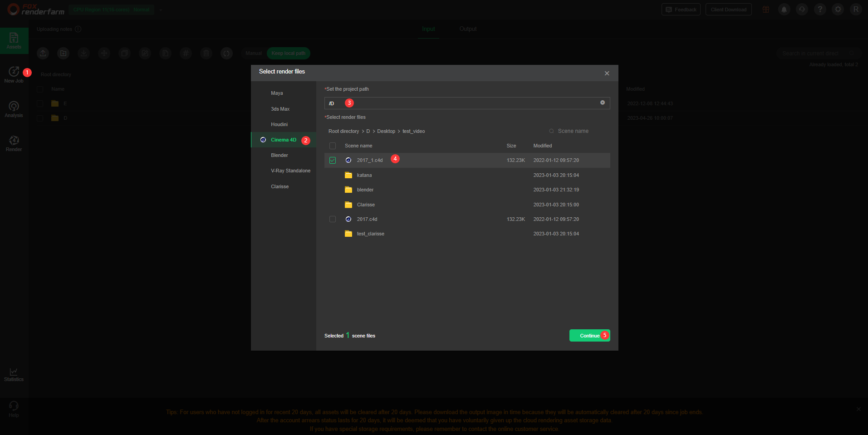This screenshot has height=435, width=868.
Task: Click the hash (#) toolbar icon
Action: click(186, 54)
